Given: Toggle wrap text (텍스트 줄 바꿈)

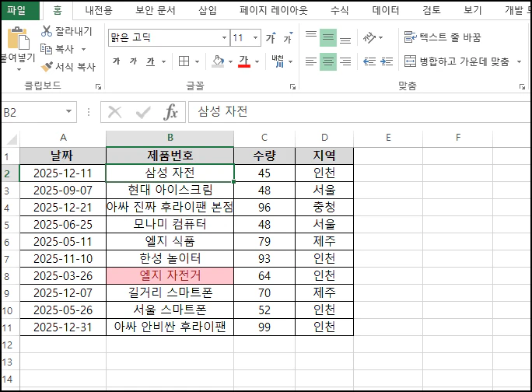Looking at the screenshot, I should [x=443, y=37].
